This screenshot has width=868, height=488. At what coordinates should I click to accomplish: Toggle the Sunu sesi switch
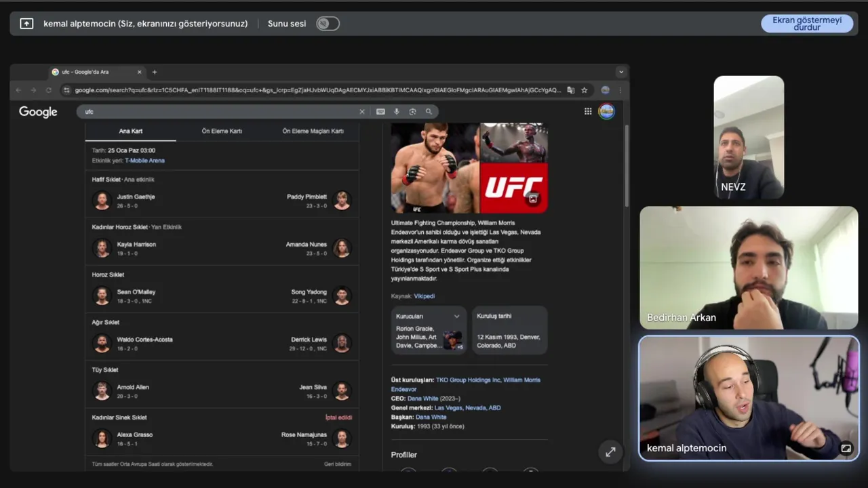pos(328,24)
